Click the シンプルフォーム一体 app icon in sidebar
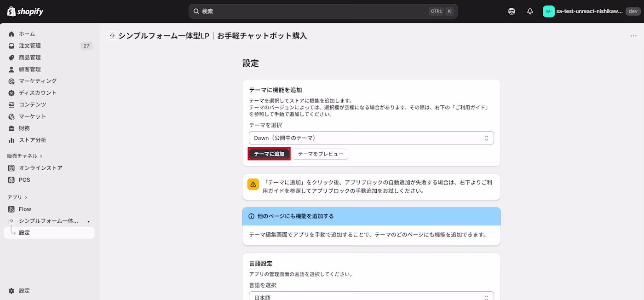The image size is (644, 300). point(11,221)
